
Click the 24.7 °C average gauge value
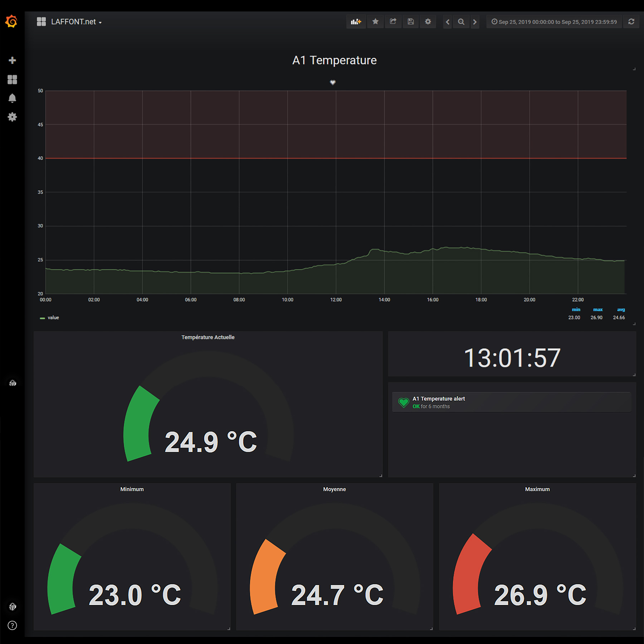tap(337, 595)
